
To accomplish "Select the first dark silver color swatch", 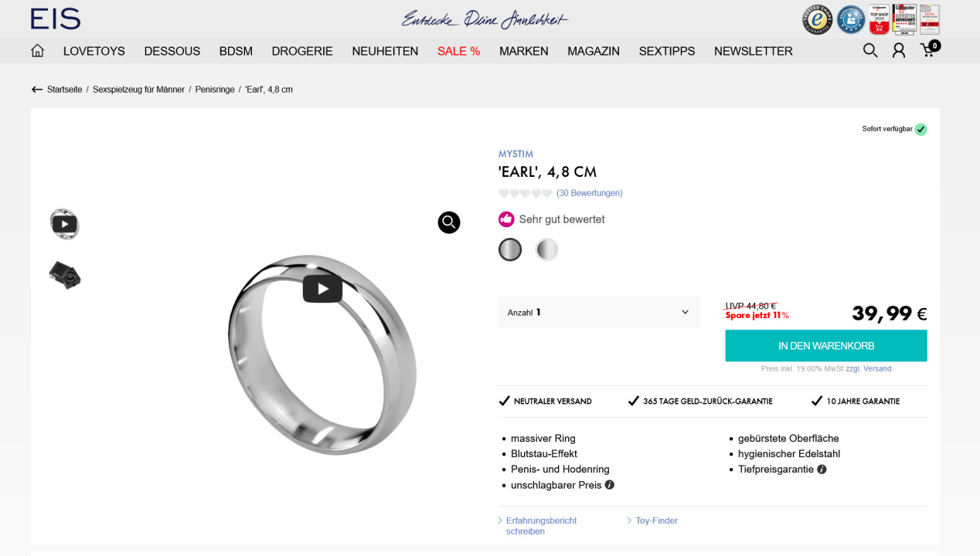I will point(510,249).
